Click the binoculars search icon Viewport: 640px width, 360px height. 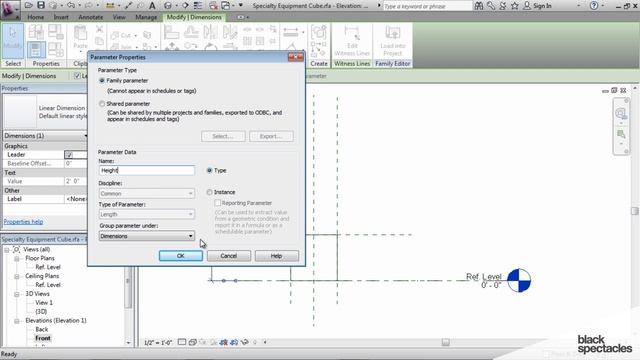coord(479,6)
